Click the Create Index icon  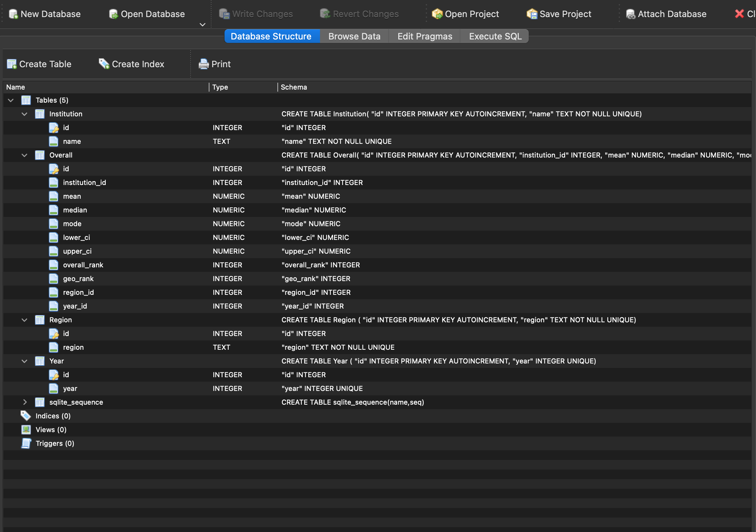click(104, 64)
